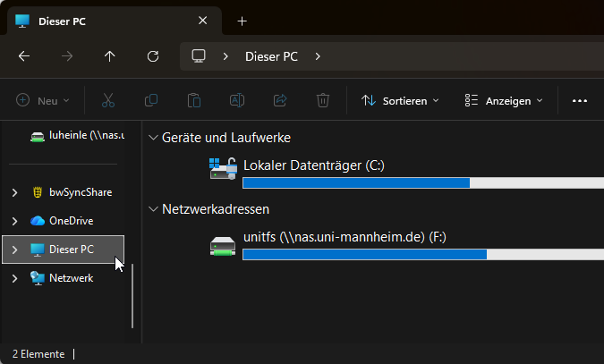Viewport: 604px width, 364px height.
Task: Expand the OneDrive tree node
Action: pyautogui.click(x=14, y=221)
